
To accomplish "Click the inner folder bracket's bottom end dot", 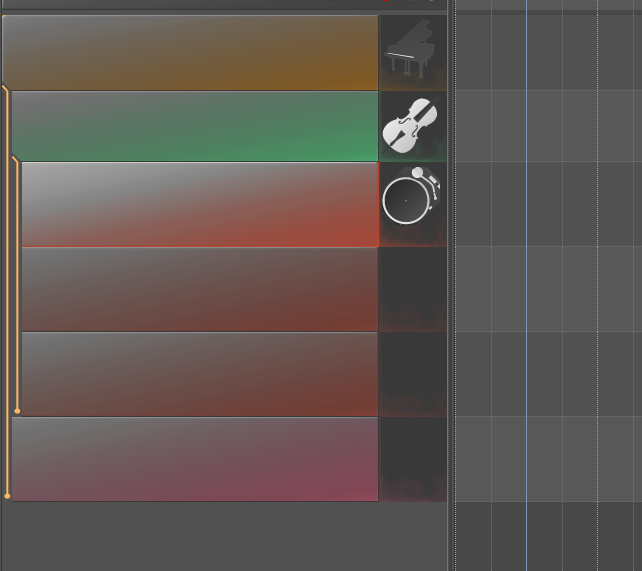I will [17, 411].
